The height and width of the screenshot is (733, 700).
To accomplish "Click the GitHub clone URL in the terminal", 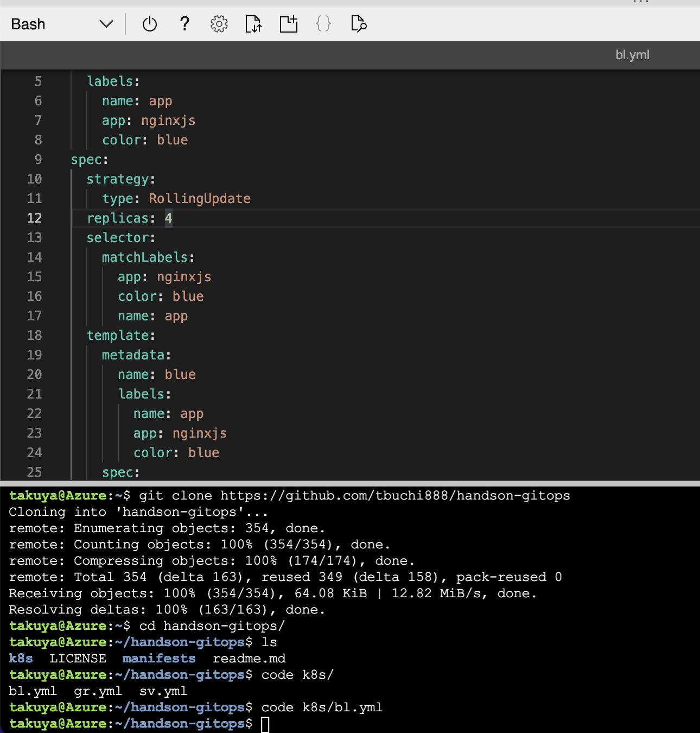I will point(395,496).
